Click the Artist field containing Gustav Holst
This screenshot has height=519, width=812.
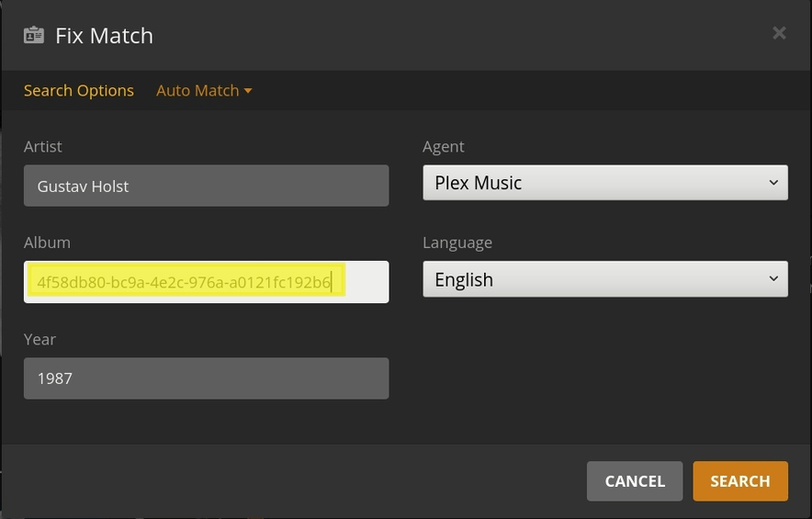click(x=206, y=186)
